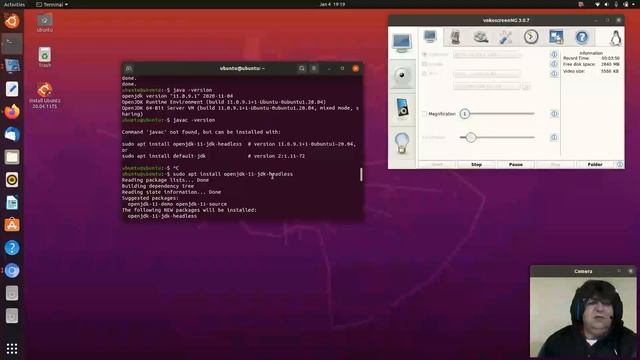Switch to the tools settings tab in vokoscreenNG

(x=506, y=37)
